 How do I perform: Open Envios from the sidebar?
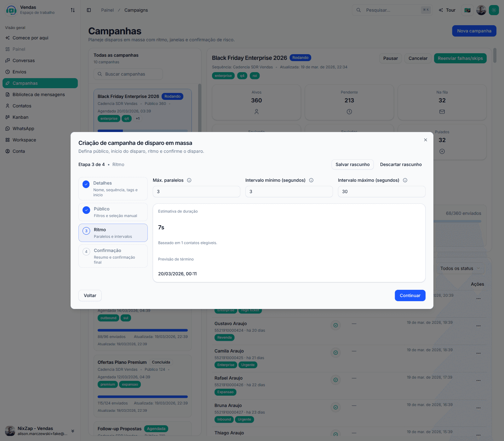pos(20,72)
